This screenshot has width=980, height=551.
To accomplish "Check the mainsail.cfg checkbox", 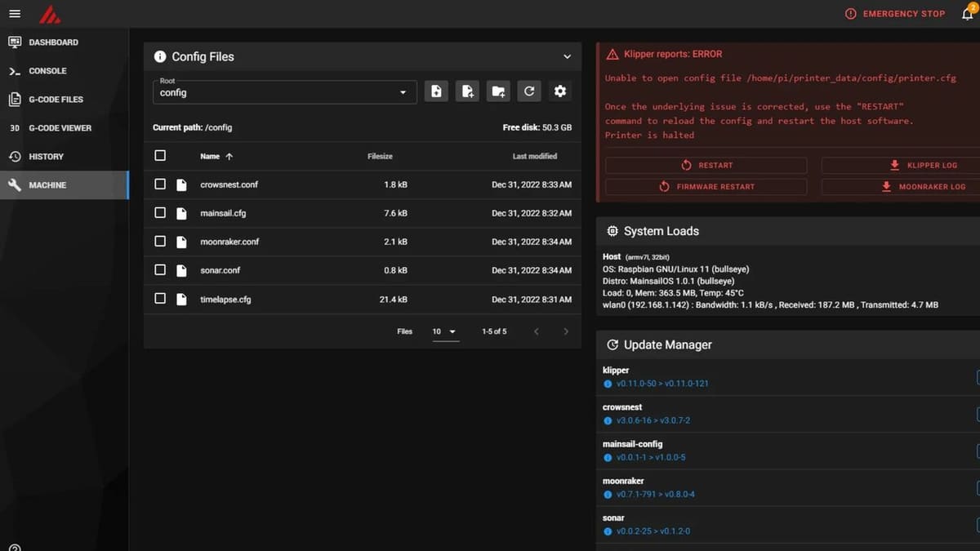I will tap(160, 213).
